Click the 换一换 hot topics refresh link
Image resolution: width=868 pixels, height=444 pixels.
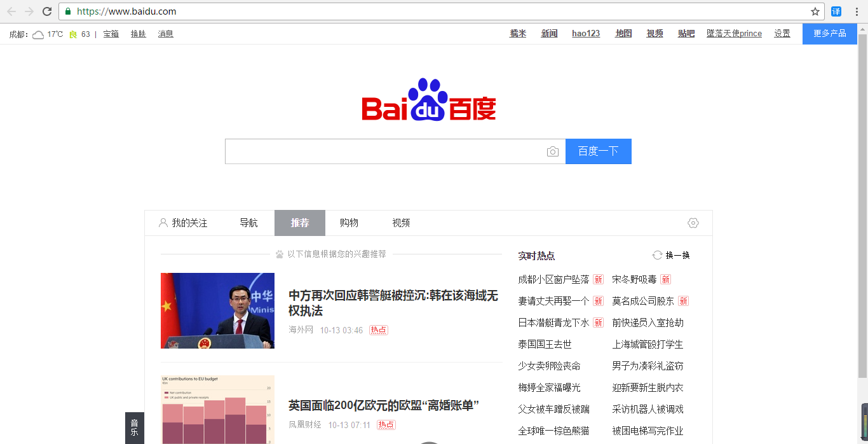tap(677, 255)
